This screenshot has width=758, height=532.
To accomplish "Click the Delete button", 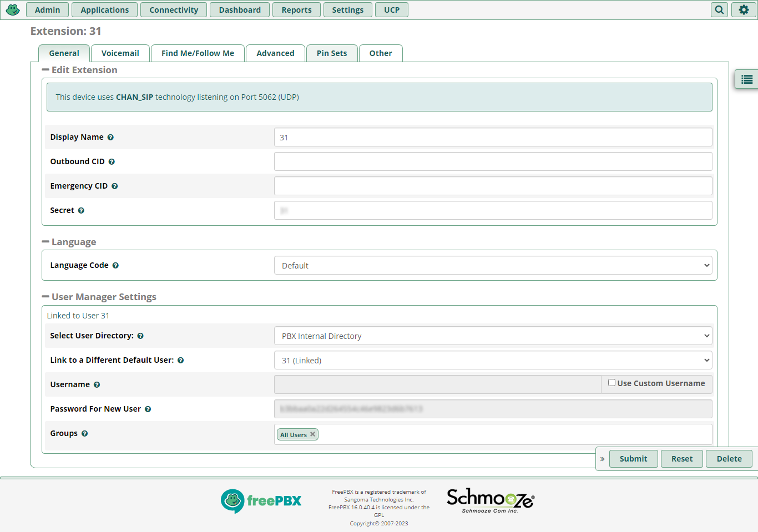I will pyautogui.click(x=729, y=459).
